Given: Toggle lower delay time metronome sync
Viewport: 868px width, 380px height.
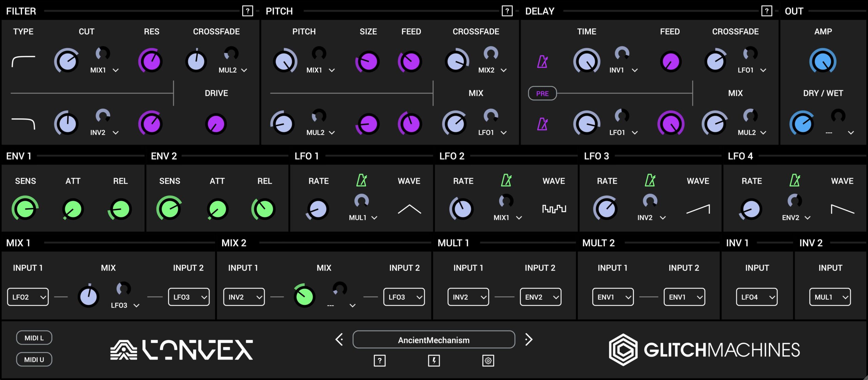Looking at the screenshot, I should pos(542,124).
